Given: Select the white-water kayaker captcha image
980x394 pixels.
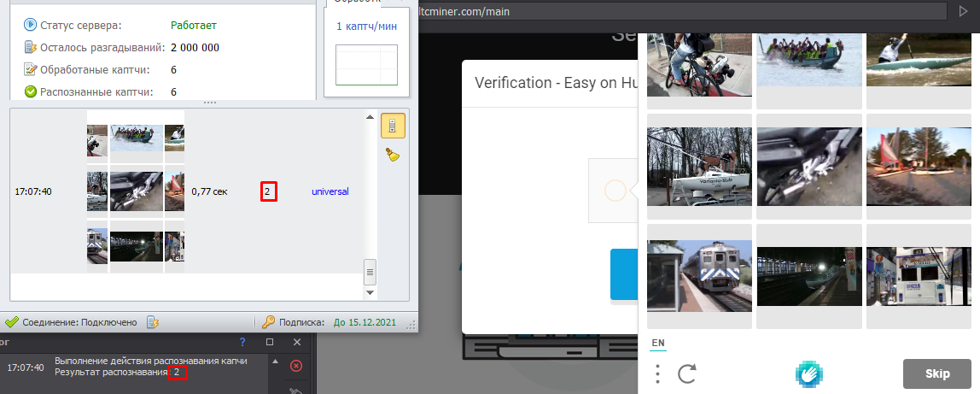Looking at the screenshot, I should point(919,60).
